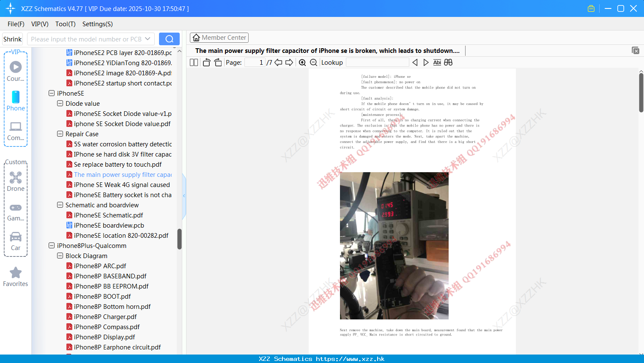The image size is (644, 363).
Task: Open the Courses sidebar icon
Action: pyautogui.click(x=16, y=71)
